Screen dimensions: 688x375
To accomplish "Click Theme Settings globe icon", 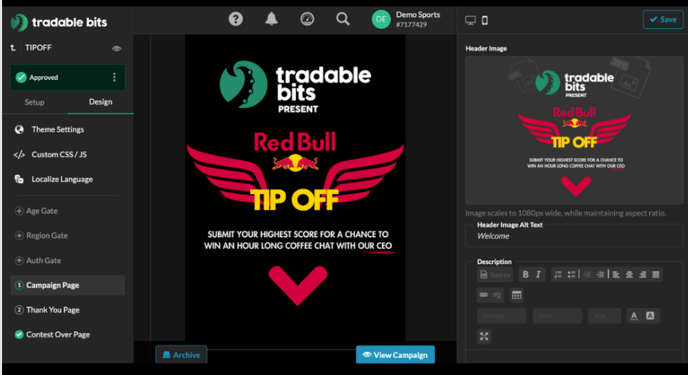I will click(x=19, y=129).
